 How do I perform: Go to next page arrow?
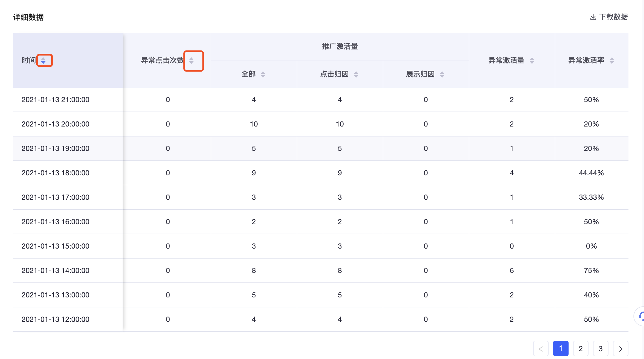621,348
